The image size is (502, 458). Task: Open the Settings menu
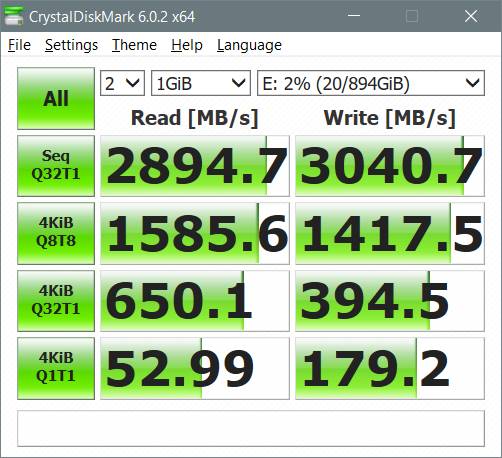(x=71, y=45)
